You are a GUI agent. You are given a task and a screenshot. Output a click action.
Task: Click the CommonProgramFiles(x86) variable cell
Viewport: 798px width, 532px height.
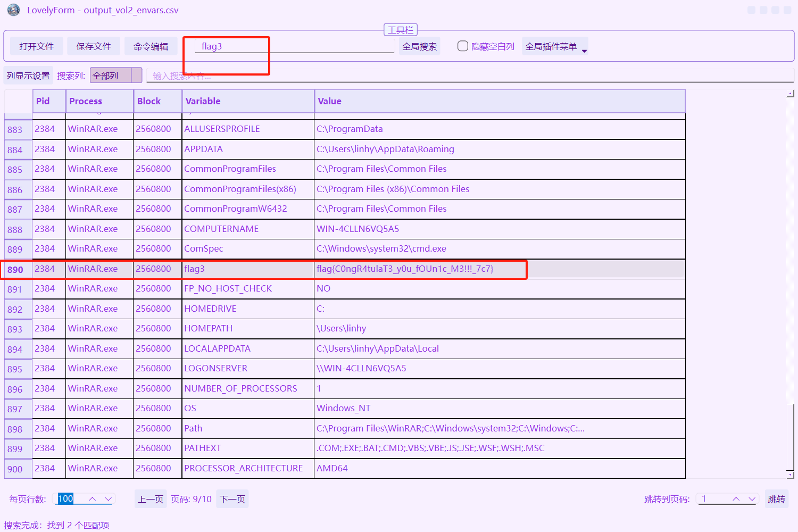pyautogui.click(x=248, y=189)
